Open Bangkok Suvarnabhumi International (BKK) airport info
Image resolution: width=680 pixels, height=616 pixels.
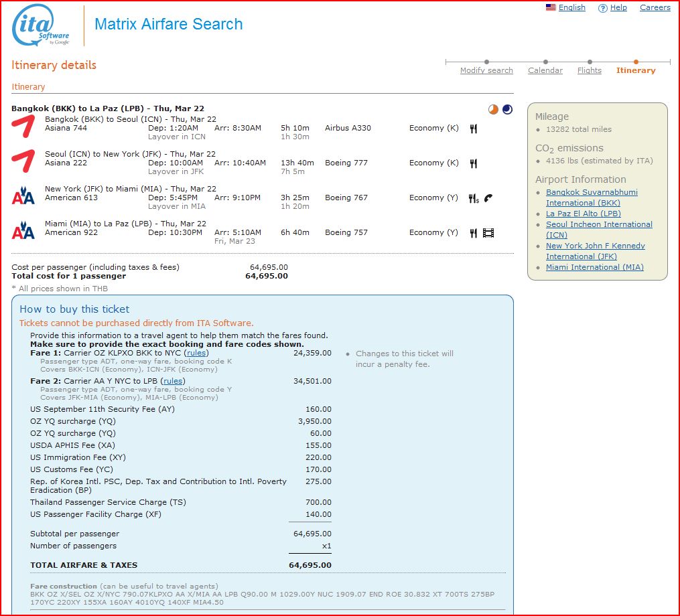coord(592,198)
